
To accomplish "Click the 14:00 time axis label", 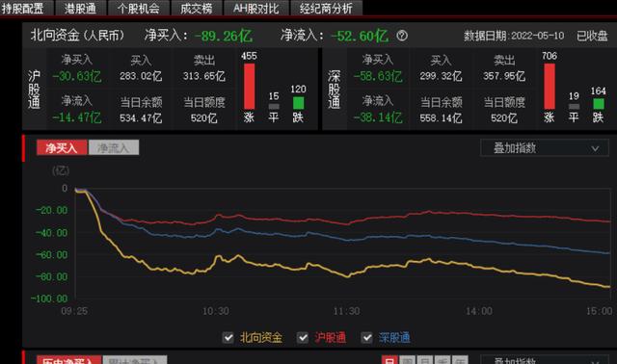I will click(x=479, y=311).
